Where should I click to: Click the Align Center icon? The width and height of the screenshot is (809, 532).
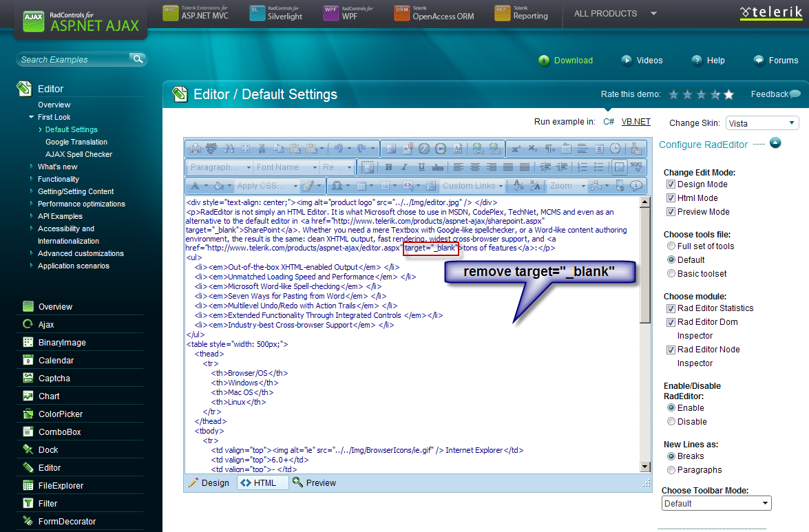[474, 167]
